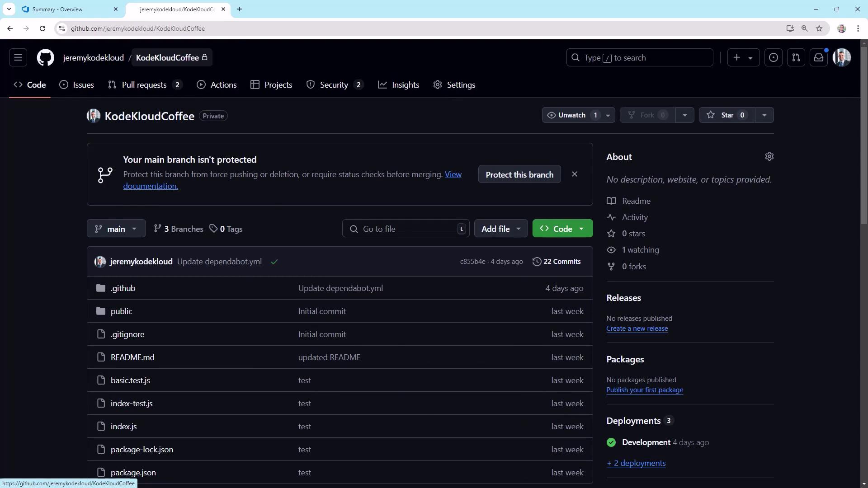Switch to the Pull requests tab
The height and width of the screenshot is (488, 868).
click(x=144, y=85)
